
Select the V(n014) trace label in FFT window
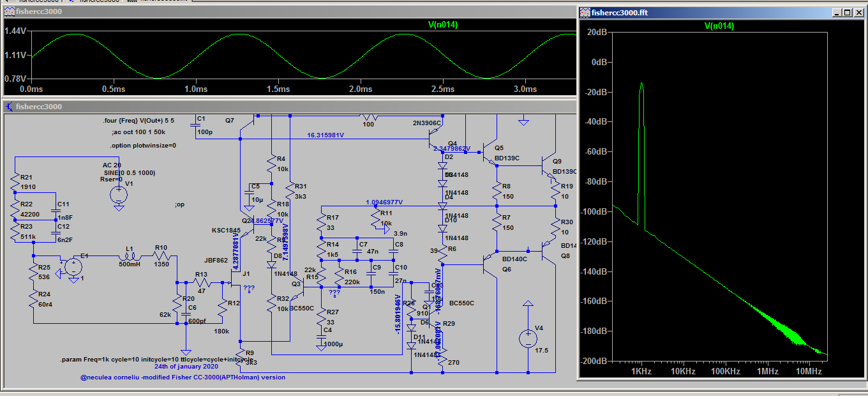719,26
